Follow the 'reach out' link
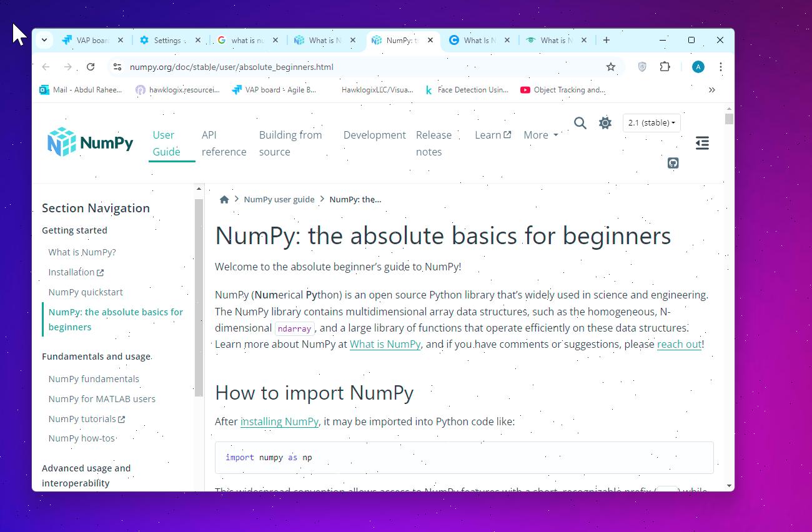The height and width of the screenshot is (532, 812). pyautogui.click(x=679, y=344)
